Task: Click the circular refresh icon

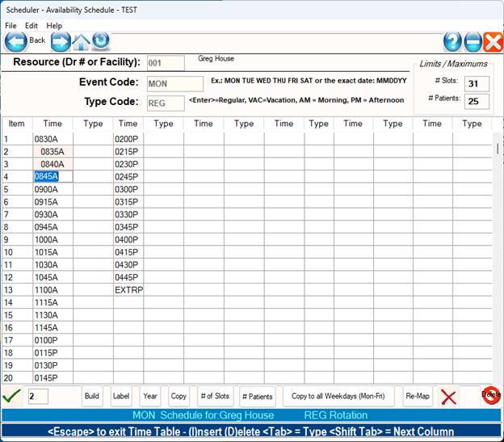Action: pos(101,40)
